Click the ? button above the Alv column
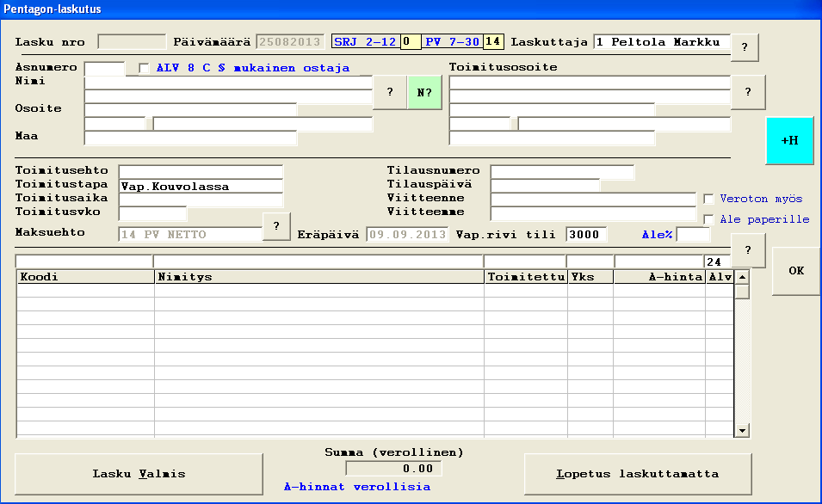This screenshot has height=504, width=822. coord(748,250)
